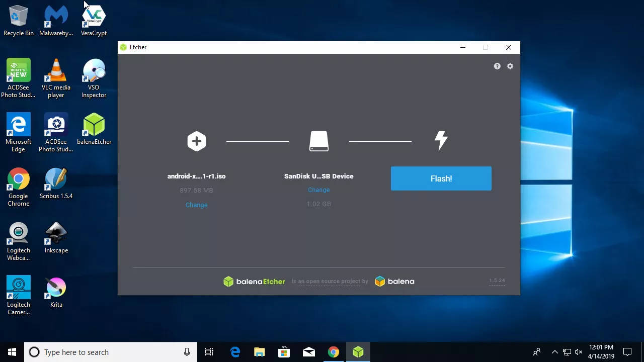Select Logitech Webcam desktop shortcut

[19, 241]
